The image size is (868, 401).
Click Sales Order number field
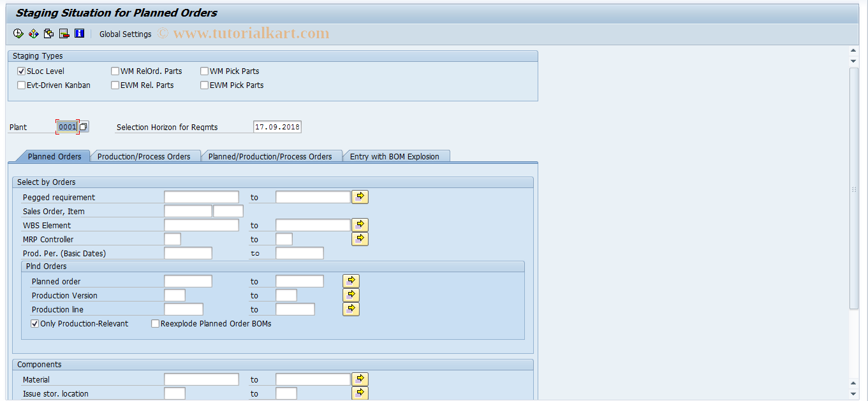188,211
